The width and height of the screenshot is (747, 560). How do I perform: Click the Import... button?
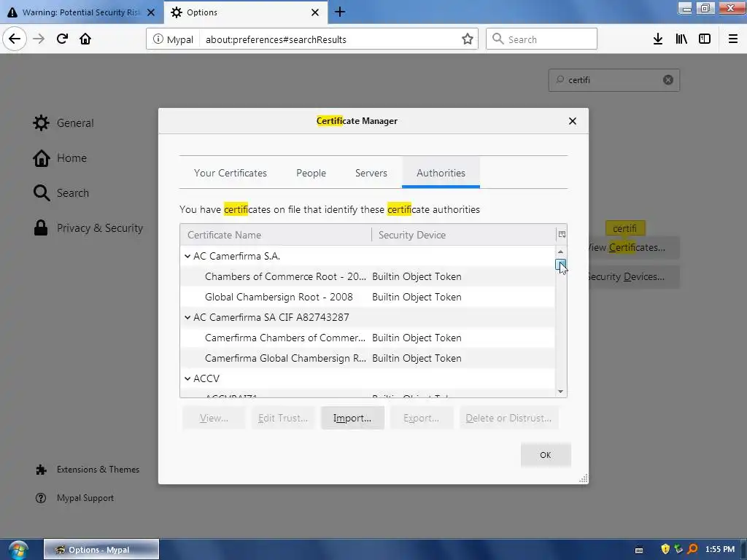352,418
